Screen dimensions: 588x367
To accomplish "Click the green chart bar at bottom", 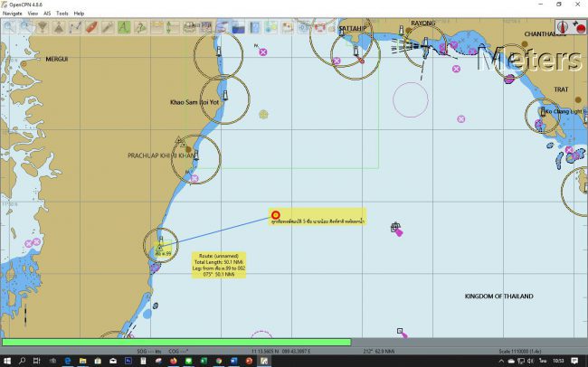I will [176, 343].
